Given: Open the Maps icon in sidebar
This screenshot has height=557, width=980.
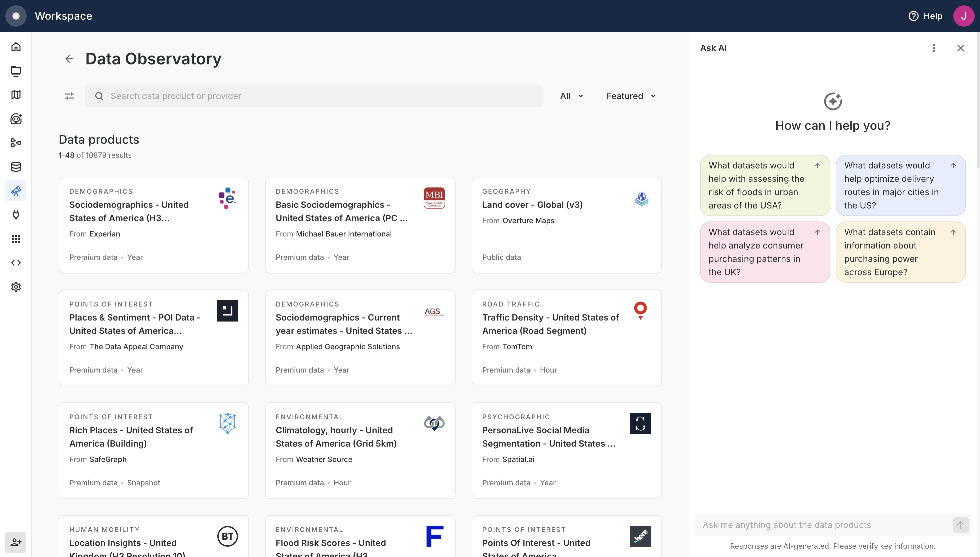Looking at the screenshot, I should (x=16, y=95).
